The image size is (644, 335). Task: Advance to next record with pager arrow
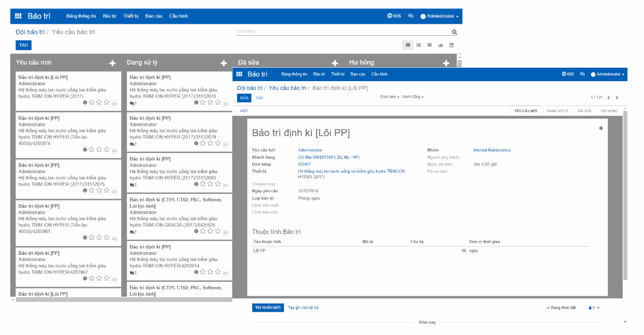(x=618, y=97)
